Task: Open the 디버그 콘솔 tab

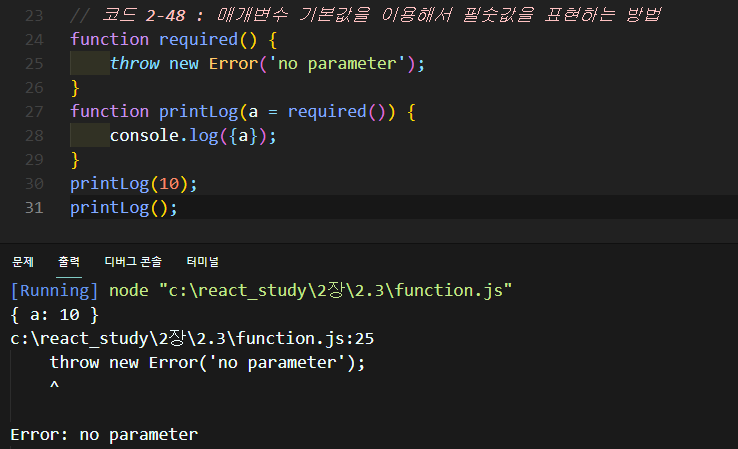Action: tap(133, 262)
